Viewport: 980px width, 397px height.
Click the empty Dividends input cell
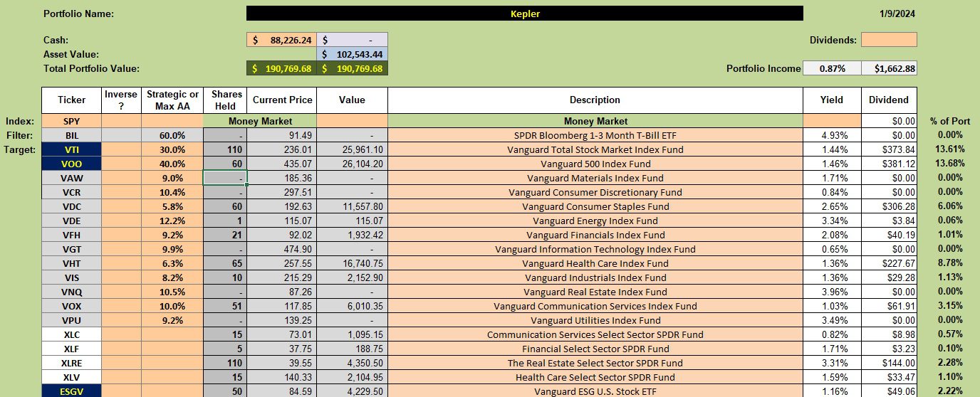(x=889, y=40)
